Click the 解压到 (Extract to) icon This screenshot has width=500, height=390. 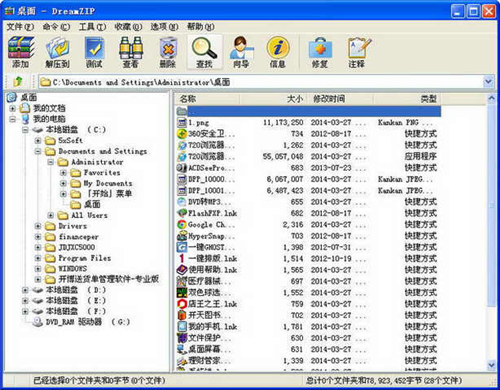[x=57, y=52]
